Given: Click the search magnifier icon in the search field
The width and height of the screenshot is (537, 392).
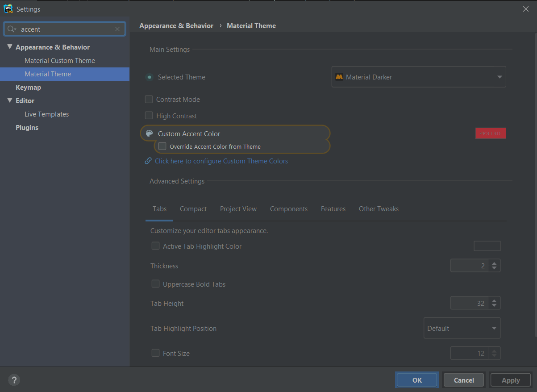Looking at the screenshot, I should (12, 29).
